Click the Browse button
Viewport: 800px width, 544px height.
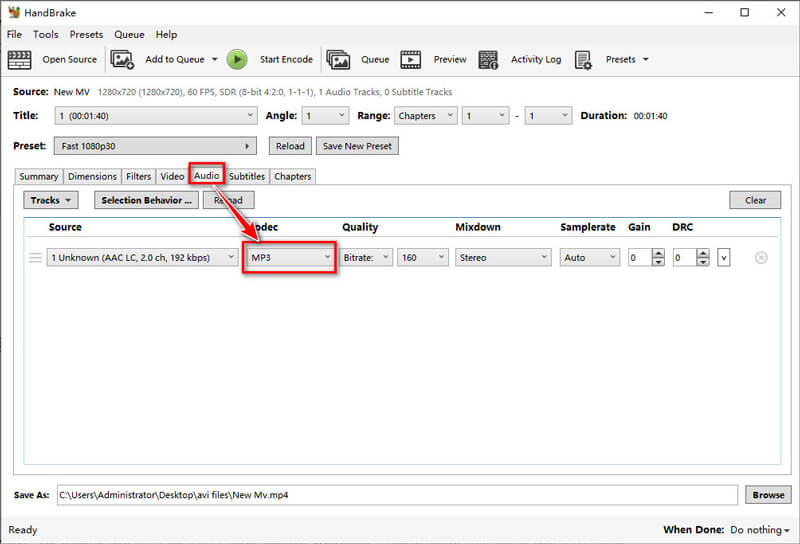point(768,495)
